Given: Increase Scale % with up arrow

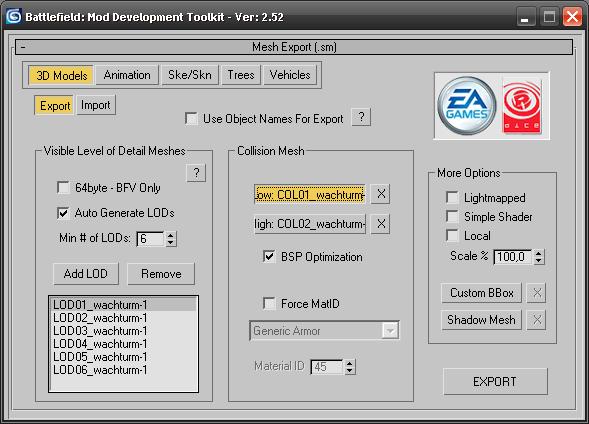Looking at the screenshot, I should [x=539, y=253].
